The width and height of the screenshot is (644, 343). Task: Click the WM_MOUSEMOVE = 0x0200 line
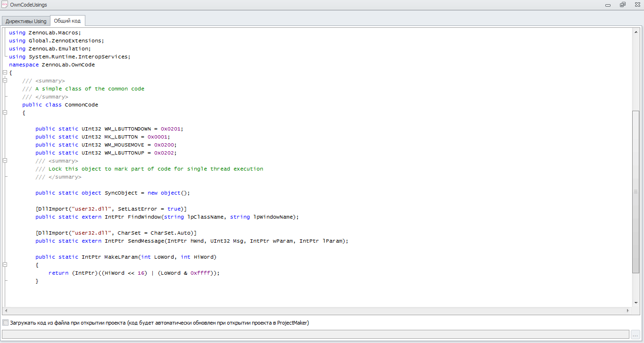(106, 145)
